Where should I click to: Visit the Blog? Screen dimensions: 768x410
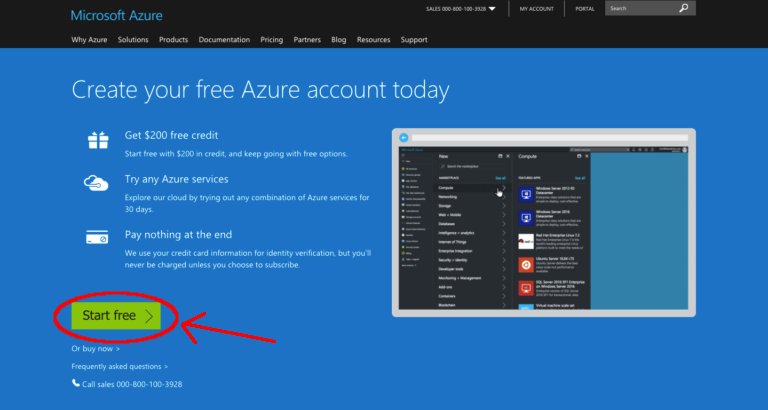coord(338,40)
